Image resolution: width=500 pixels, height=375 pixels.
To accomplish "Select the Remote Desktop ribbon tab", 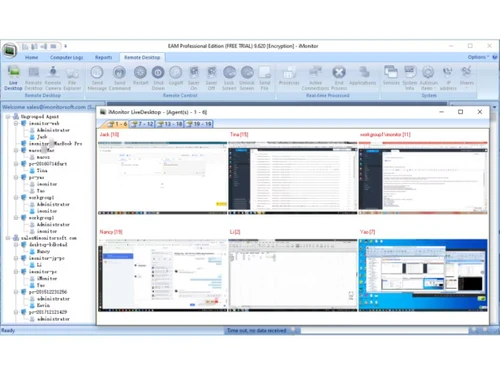I will click(x=142, y=57).
